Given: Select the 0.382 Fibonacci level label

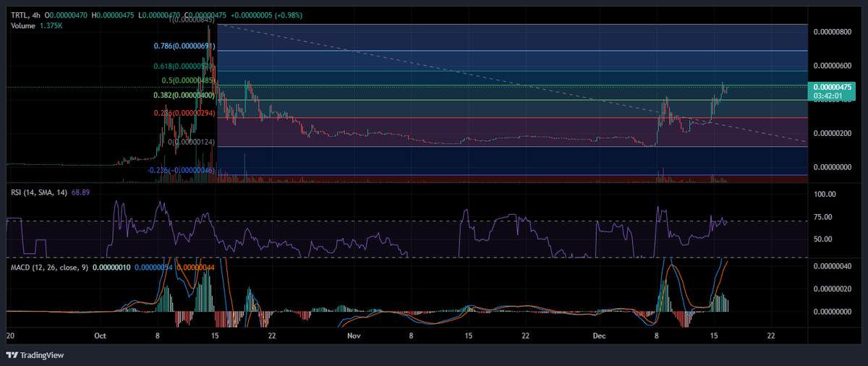Looking at the screenshot, I should click(x=185, y=95).
